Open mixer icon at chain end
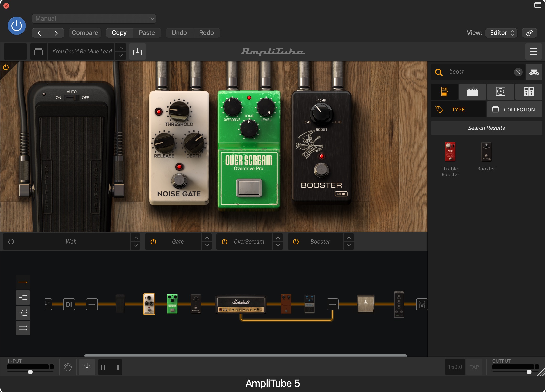The width and height of the screenshot is (546, 392). click(422, 304)
